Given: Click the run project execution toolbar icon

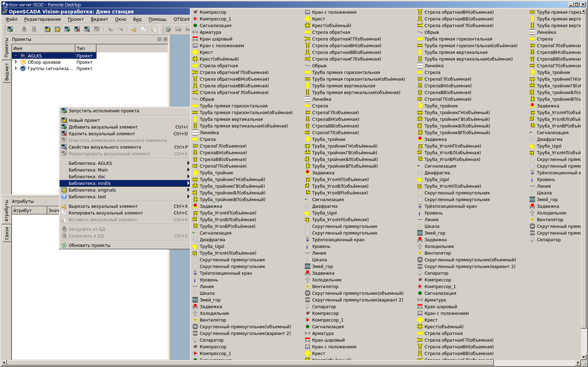Looking at the screenshot, I should [x=10, y=29].
